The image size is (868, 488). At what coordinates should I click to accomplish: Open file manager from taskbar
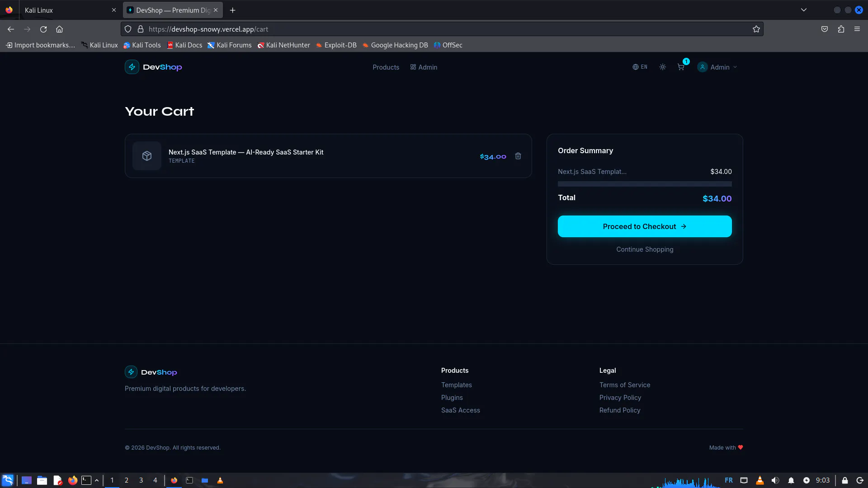point(42,480)
